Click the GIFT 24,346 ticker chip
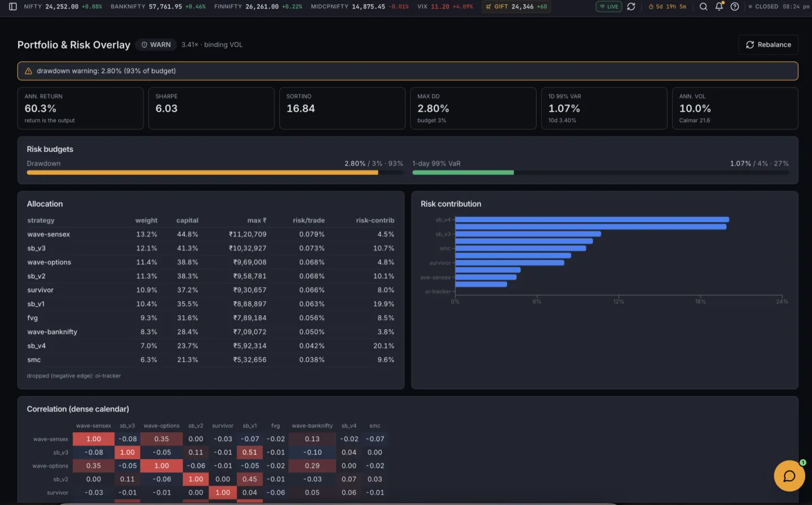The height and width of the screenshot is (505, 812). click(516, 7)
